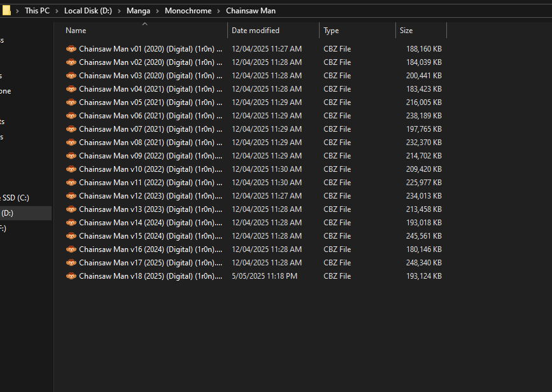
Task: Select file name Chainsaw Man v18 (2025)
Action: 151,276
